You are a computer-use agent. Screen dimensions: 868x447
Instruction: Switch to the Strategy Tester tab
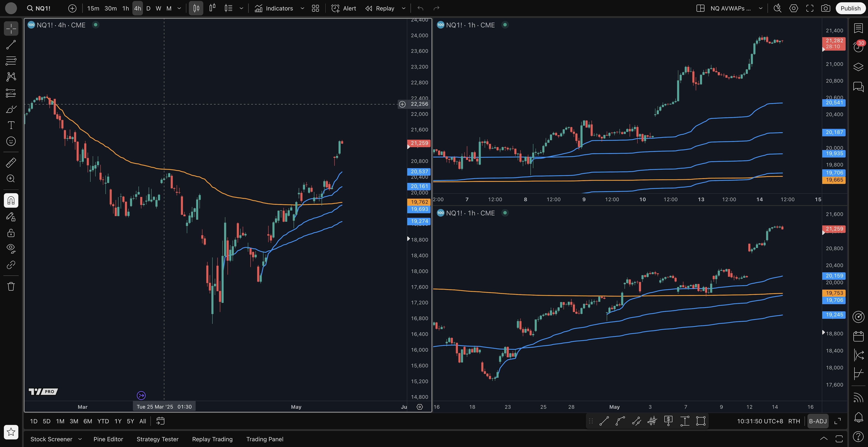click(157, 439)
